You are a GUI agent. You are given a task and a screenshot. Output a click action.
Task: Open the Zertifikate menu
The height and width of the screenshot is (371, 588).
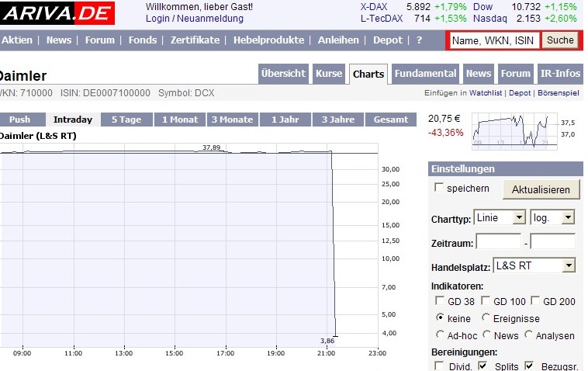(x=195, y=40)
